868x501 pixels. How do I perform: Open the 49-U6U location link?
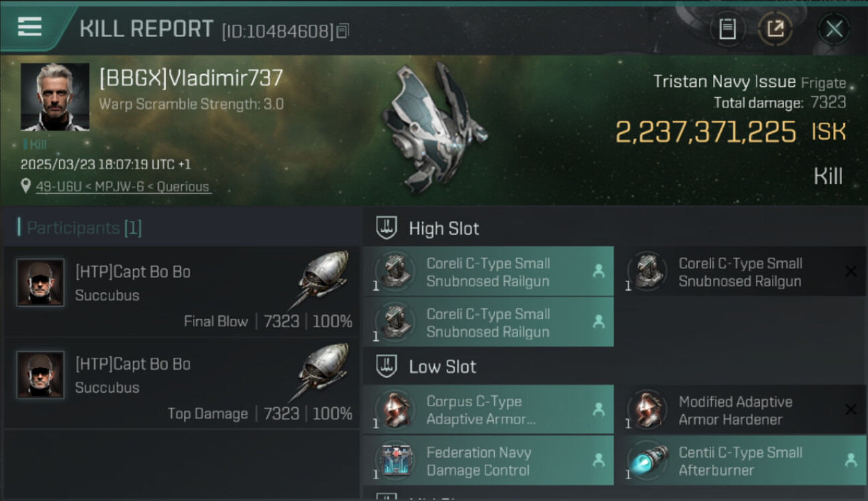point(123,186)
